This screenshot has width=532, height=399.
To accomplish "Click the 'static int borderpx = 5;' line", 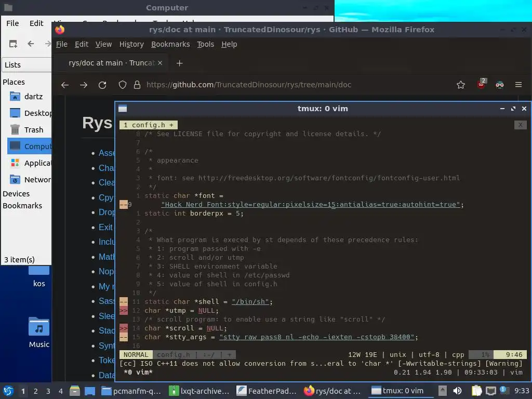I will (194, 214).
